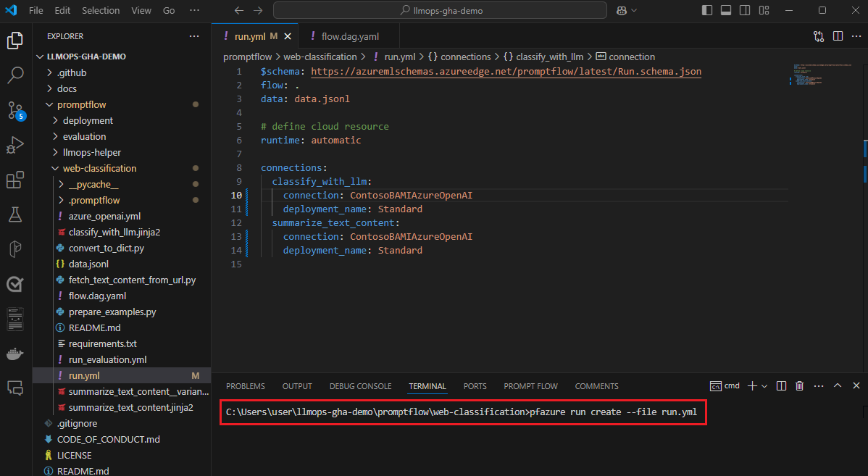Viewport: 868px width, 476px height.
Task: Kill terminal with trash icon
Action: 799,386
